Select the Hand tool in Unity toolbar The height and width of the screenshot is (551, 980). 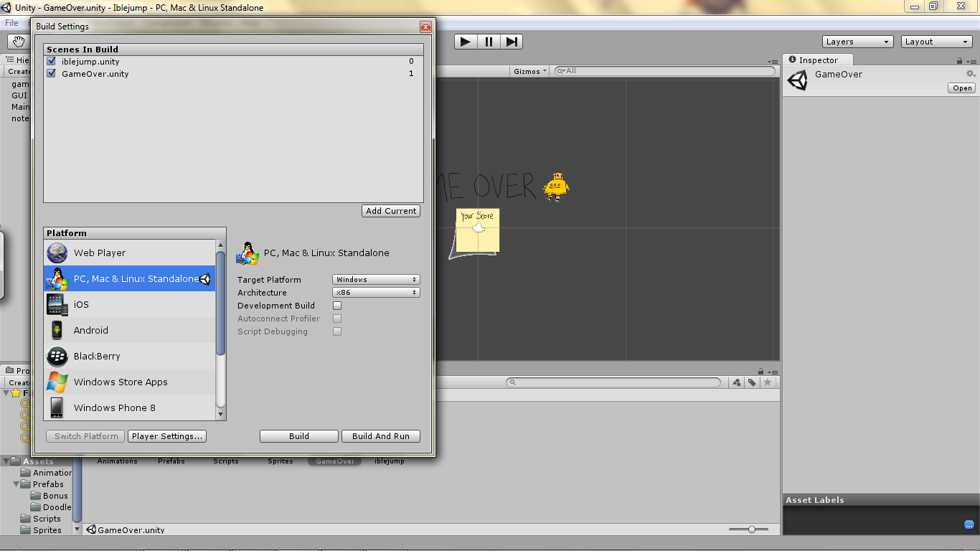click(17, 42)
